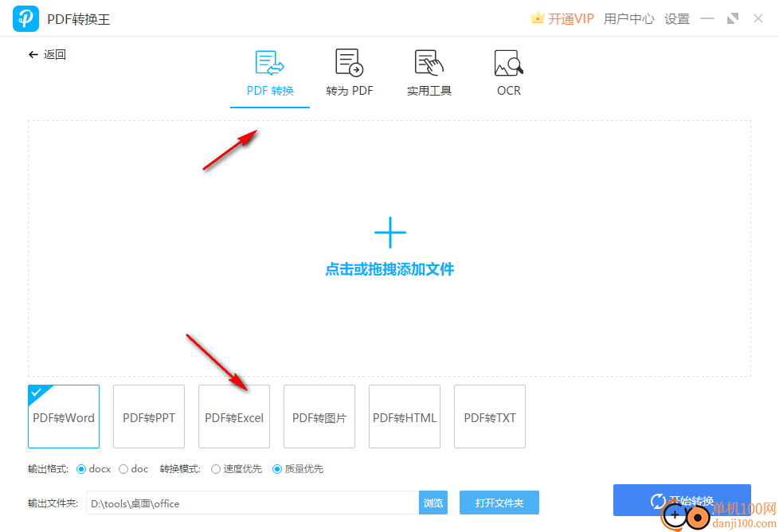Screen dimensions: 779x532
Task: Open 设置 menu
Action: 677,19
